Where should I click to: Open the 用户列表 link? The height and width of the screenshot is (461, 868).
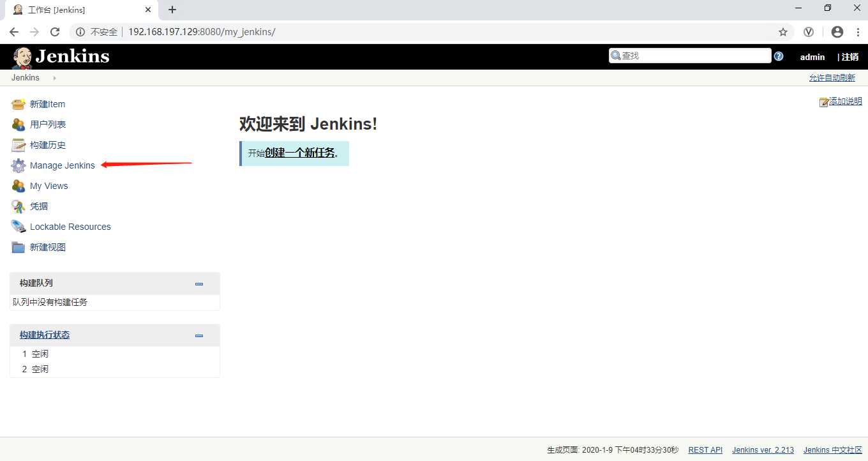[48, 125]
